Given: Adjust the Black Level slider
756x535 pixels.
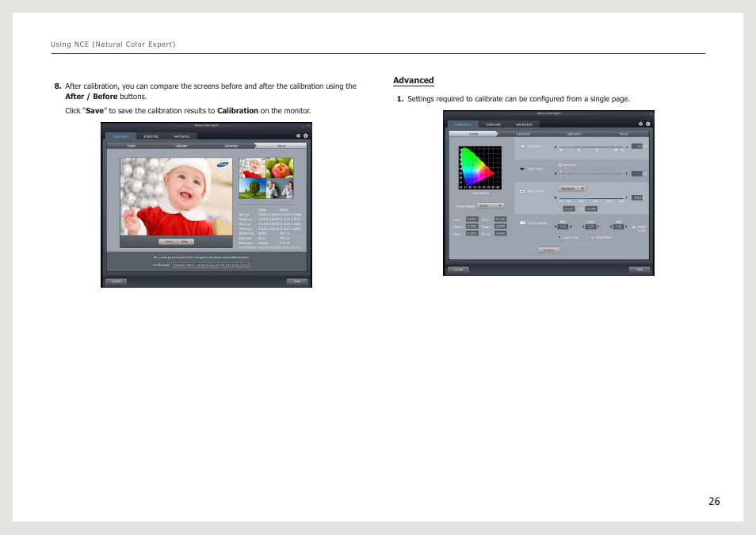Looking at the screenshot, I should coord(591,174).
